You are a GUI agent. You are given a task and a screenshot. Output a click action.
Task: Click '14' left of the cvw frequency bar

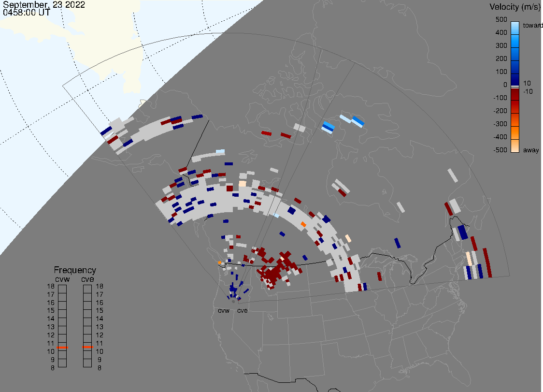[51, 319]
